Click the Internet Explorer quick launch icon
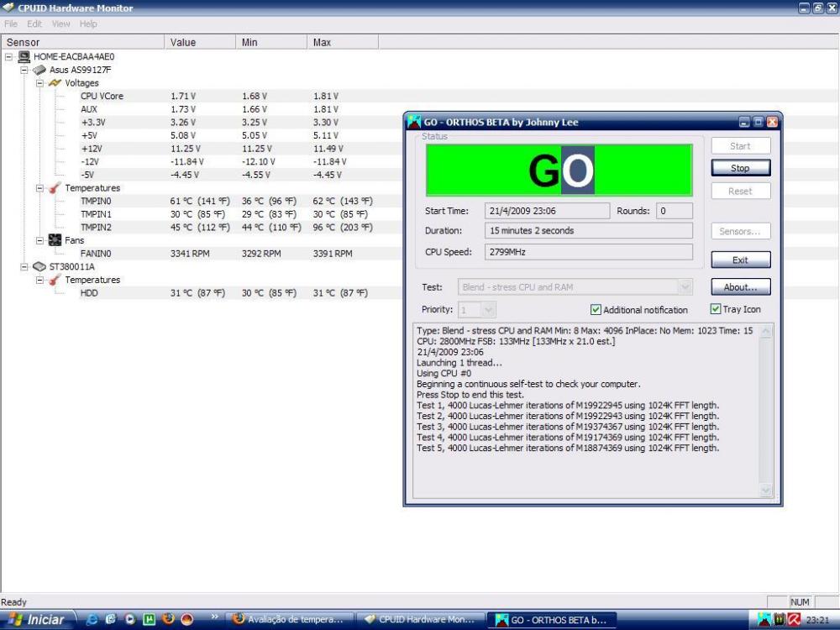Viewport: 840px width, 630px height. pos(92,619)
